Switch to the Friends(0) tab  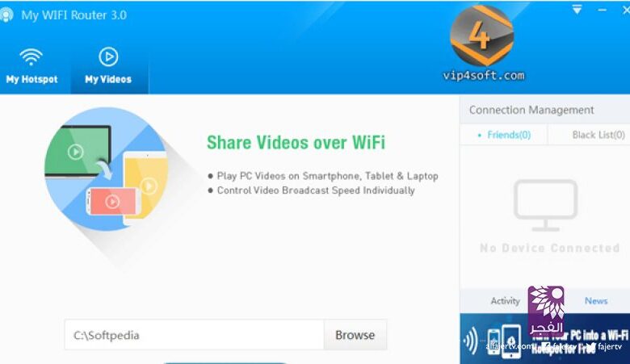(504, 135)
